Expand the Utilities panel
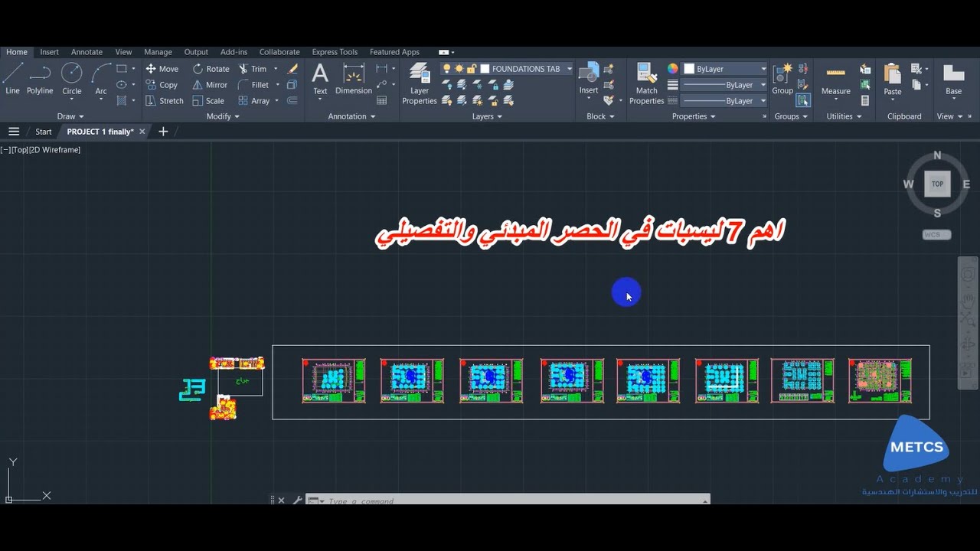This screenshot has width=980, height=551. pos(844,116)
